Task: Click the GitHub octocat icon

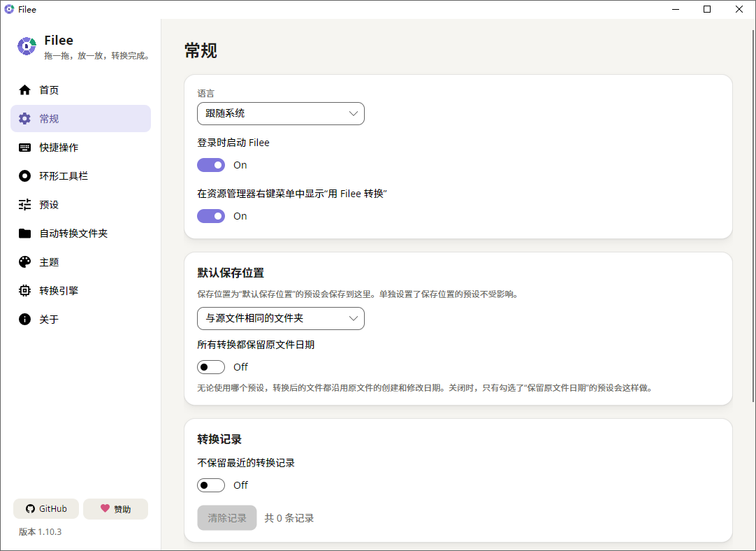Action: click(x=30, y=509)
